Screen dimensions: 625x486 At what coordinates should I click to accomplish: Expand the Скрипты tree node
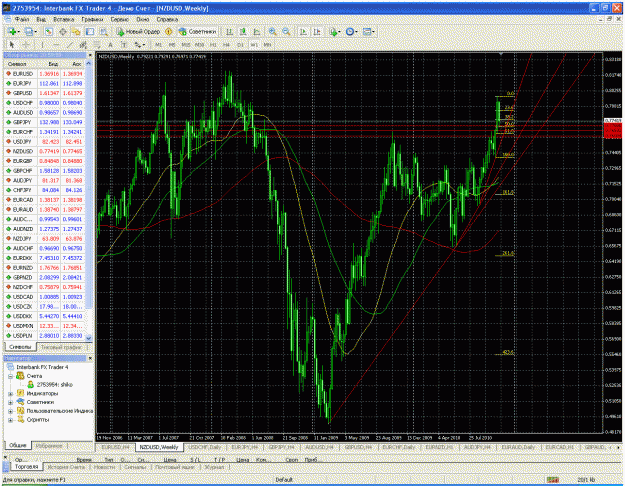pos(11,420)
